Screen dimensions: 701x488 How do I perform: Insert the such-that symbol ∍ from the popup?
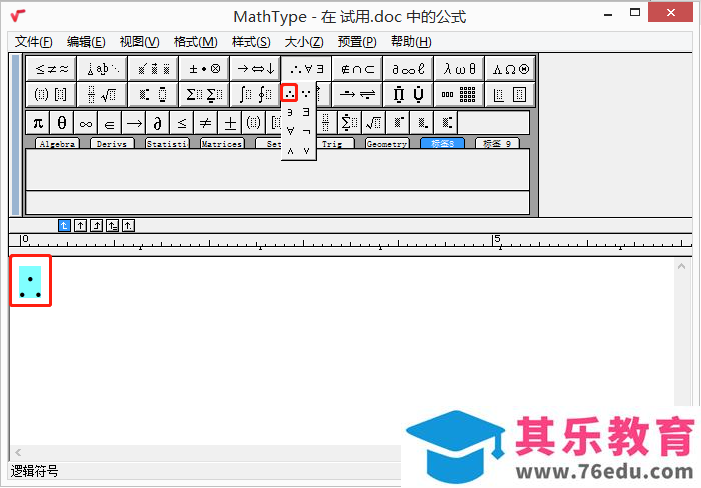[x=290, y=112]
